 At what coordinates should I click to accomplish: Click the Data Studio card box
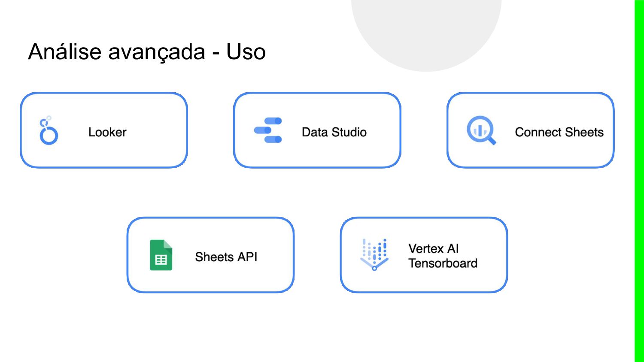317,154
